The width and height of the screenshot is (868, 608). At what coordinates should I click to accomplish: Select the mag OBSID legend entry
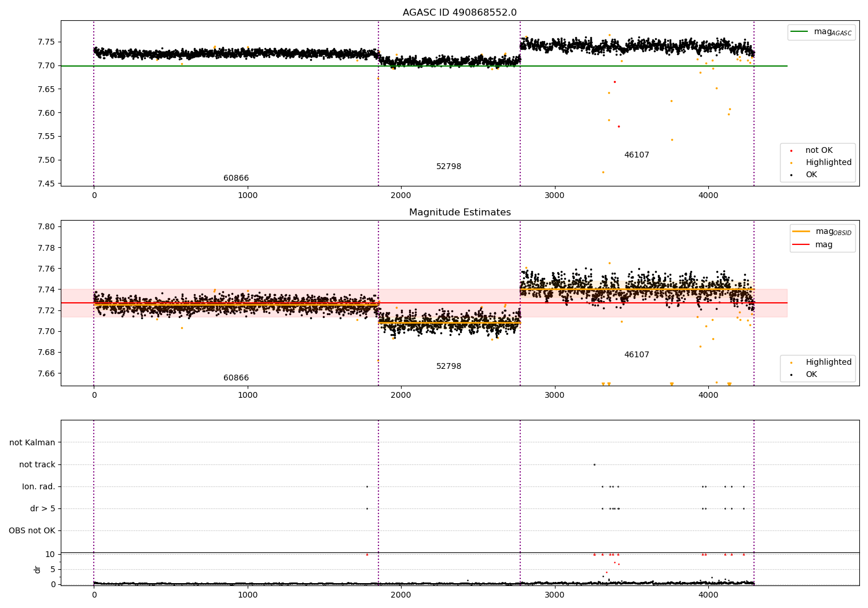(822, 232)
